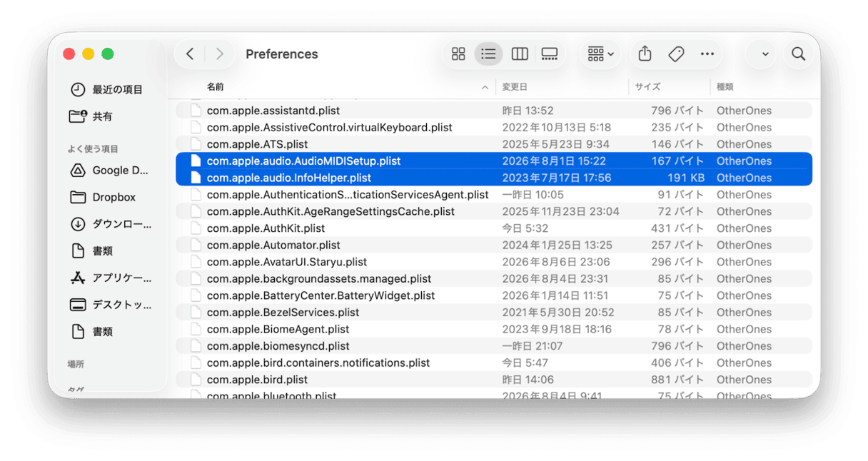Open the second 書類 sidebar item
The image size is (868, 461).
point(91,332)
